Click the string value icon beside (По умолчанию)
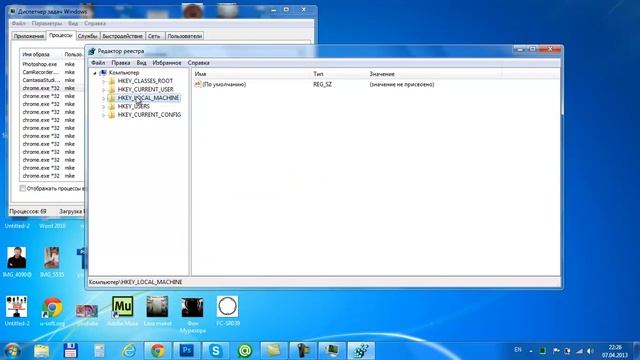Image resolution: width=640 pixels, height=360 pixels. (x=198, y=84)
